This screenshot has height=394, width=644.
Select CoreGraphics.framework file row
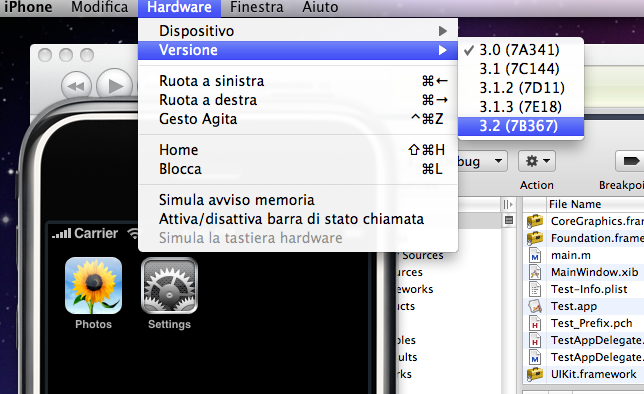pyautogui.click(x=583, y=221)
